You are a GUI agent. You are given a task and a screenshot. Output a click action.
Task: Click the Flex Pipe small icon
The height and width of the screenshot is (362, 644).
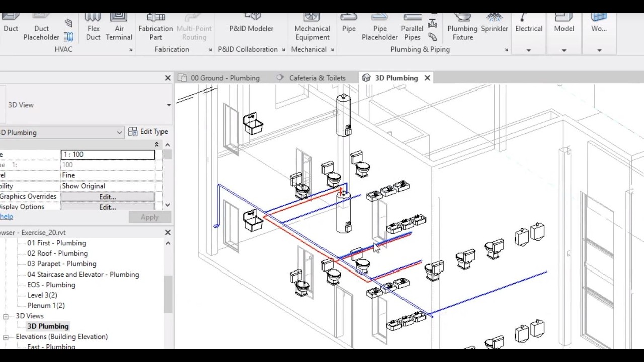(432, 37)
